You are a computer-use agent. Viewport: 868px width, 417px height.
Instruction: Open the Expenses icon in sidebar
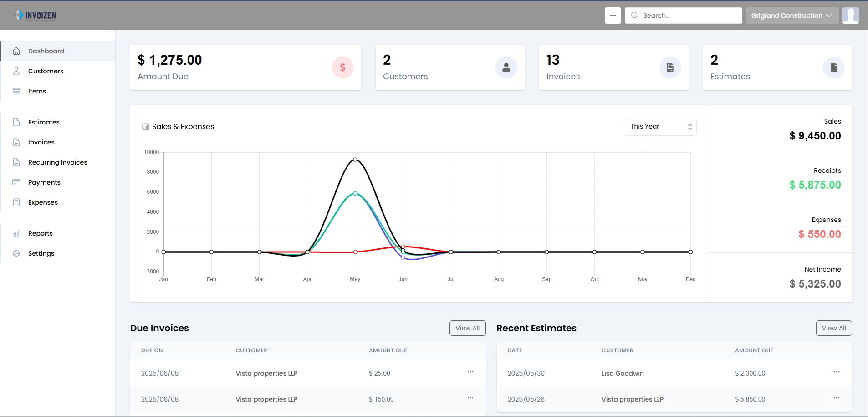click(17, 202)
